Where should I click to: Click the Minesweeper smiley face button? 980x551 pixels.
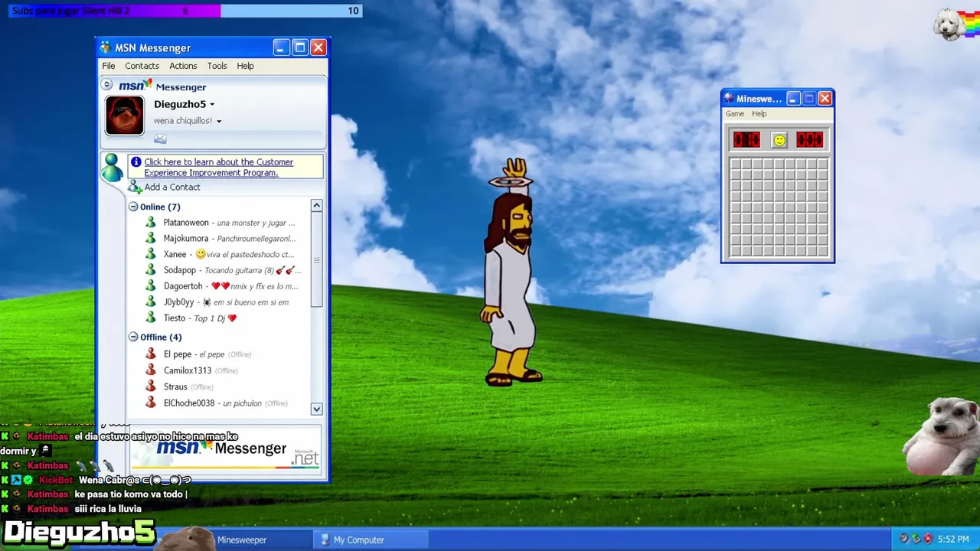(779, 140)
